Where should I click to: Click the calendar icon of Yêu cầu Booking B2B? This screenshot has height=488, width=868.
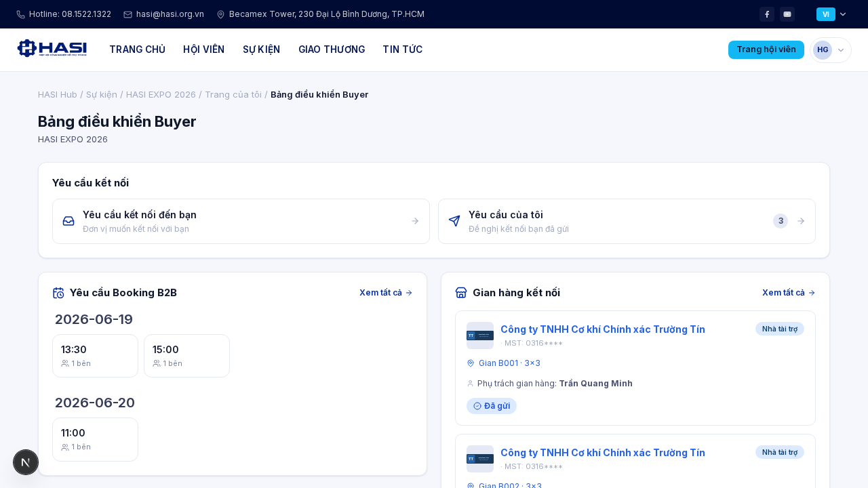coord(58,293)
